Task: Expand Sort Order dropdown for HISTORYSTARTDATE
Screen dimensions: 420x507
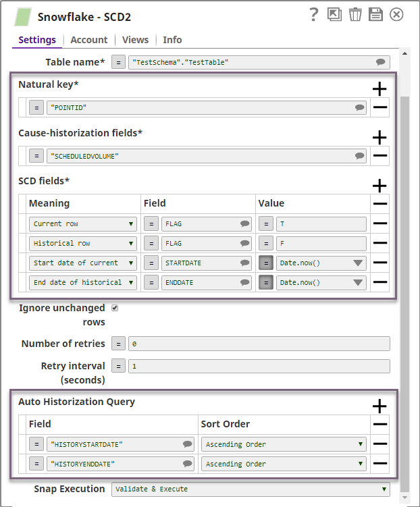Action: pos(284,444)
